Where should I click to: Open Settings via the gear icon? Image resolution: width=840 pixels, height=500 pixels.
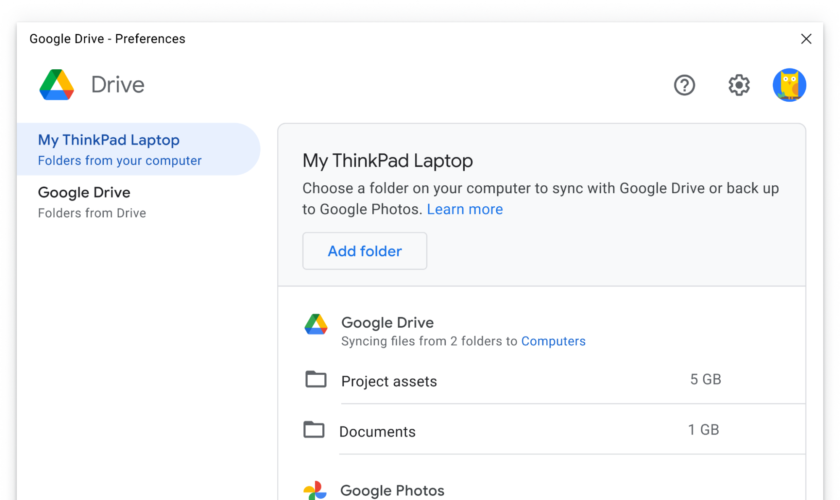pyautogui.click(x=739, y=85)
